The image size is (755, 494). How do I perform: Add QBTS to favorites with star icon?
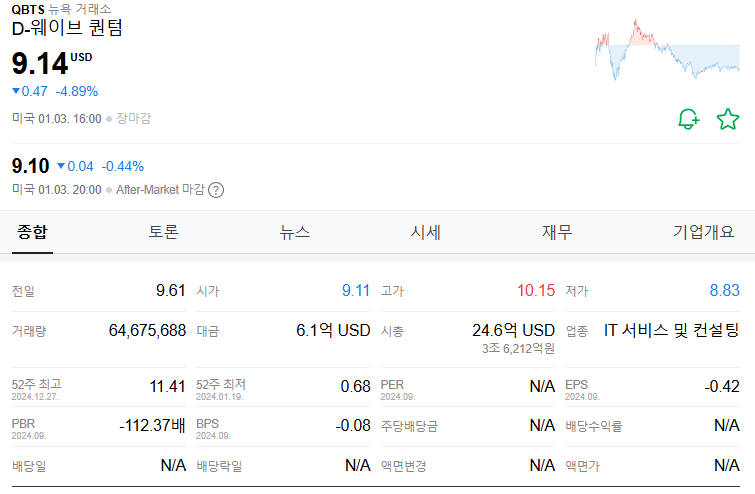[728, 119]
